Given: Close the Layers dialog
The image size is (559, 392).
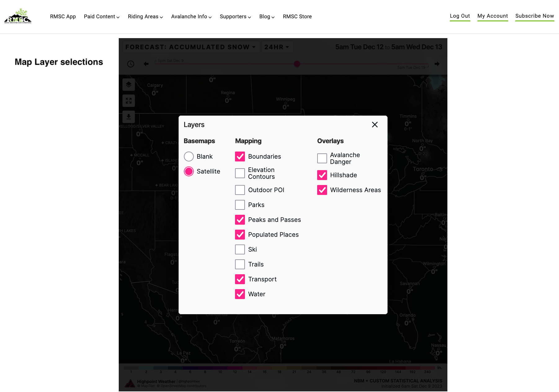Looking at the screenshot, I should pos(375,125).
